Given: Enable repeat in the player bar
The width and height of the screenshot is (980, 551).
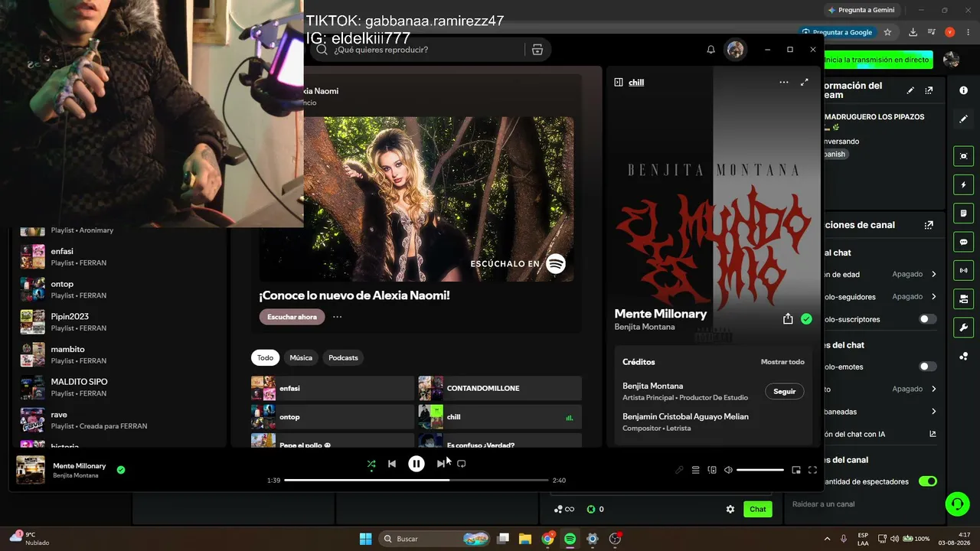Looking at the screenshot, I should 462,464.
